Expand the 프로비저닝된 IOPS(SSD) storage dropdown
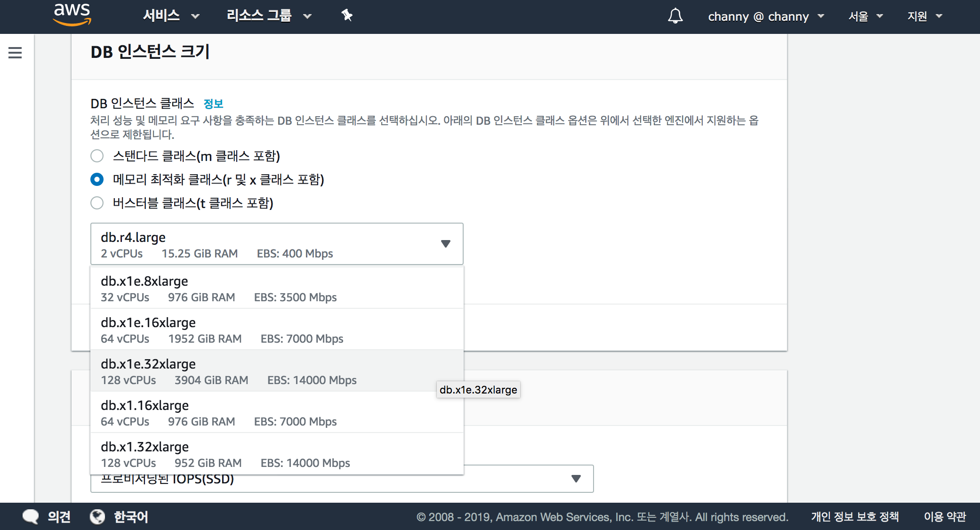The image size is (980, 530). 576,479
